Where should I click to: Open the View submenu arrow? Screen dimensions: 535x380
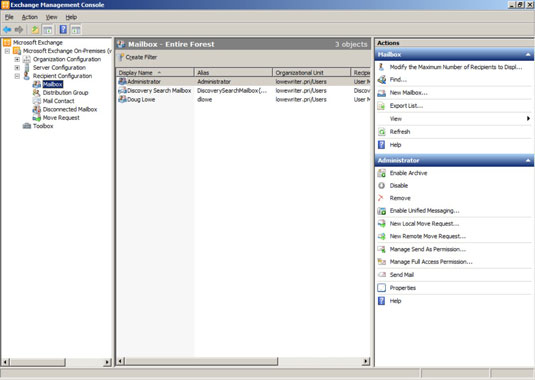[x=528, y=119]
